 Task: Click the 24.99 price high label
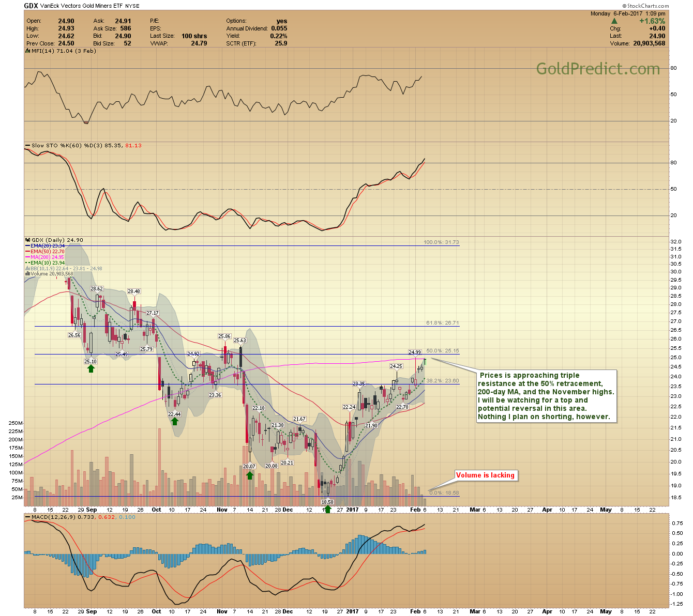(415, 352)
